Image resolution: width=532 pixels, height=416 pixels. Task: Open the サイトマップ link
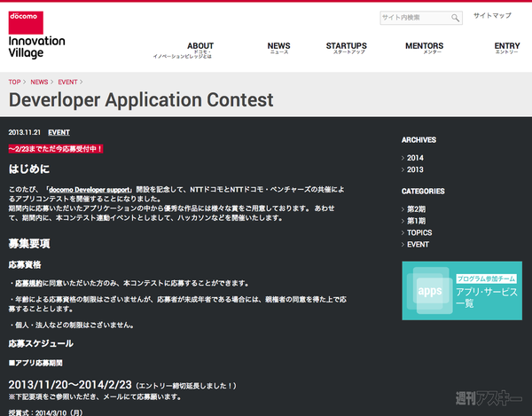point(492,16)
